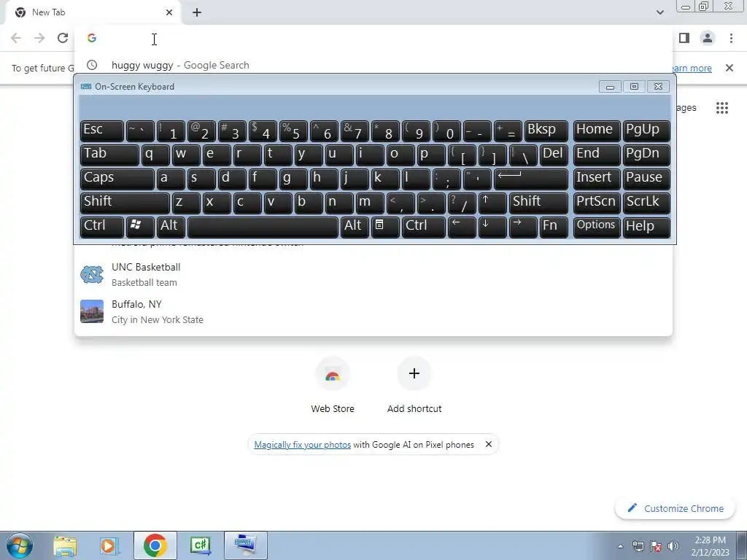
Task: Close the New Tab tab
Action: (169, 12)
